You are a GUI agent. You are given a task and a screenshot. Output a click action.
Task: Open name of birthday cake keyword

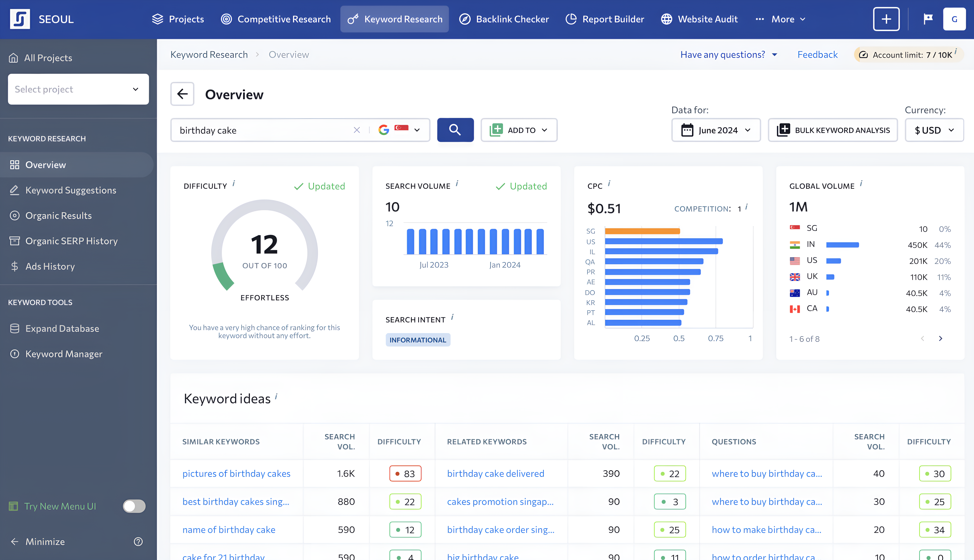(229, 530)
